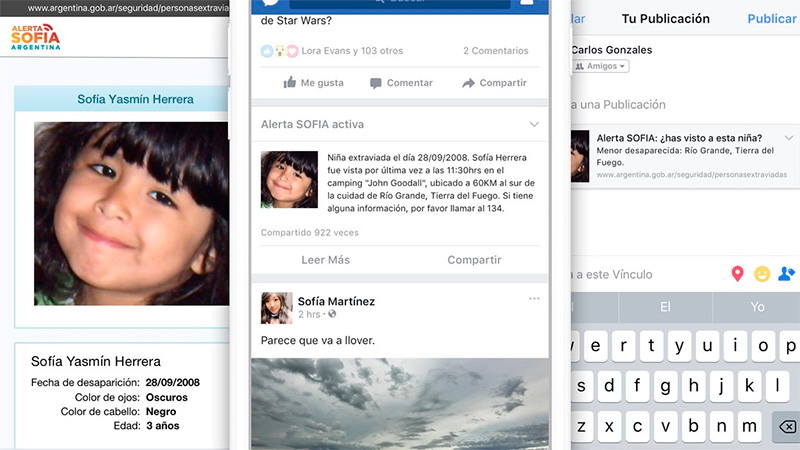Click the browser address bar URL
This screenshot has height=450, width=800.
[128, 8]
